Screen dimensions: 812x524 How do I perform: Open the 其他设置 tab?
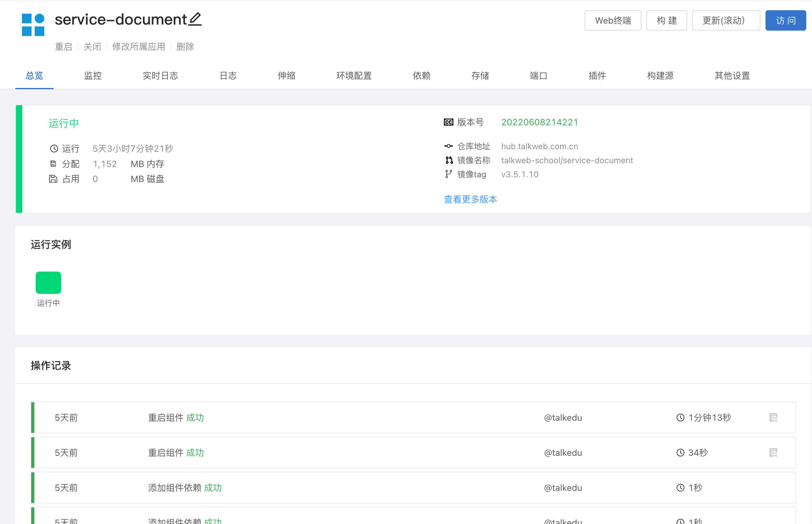(x=732, y=76)
